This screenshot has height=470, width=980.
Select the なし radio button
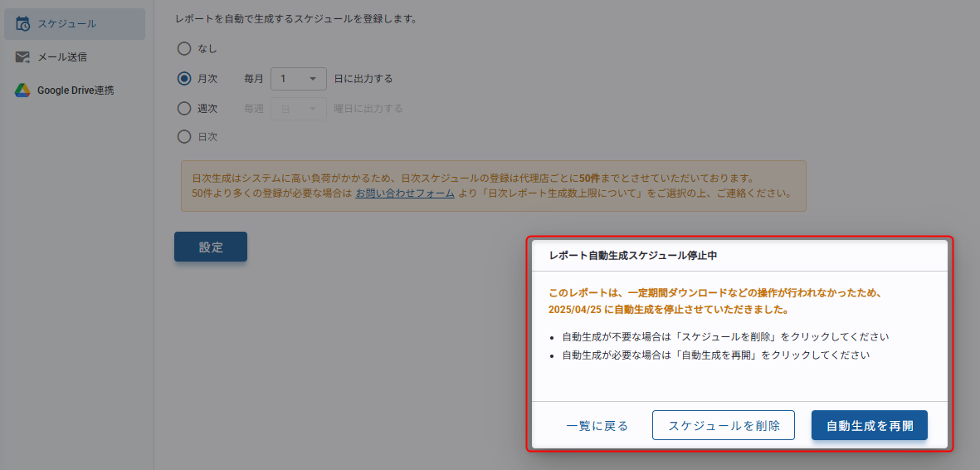point(184,48)
